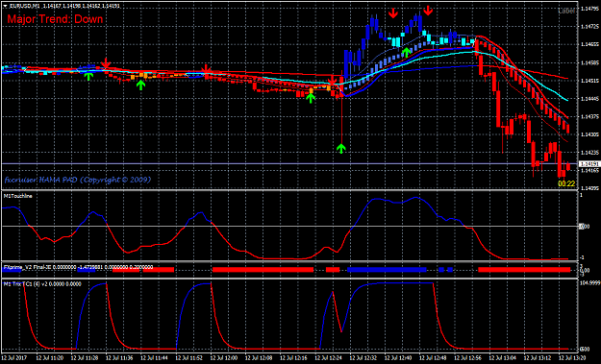Click price scale value '1.14095'

click(589, 188)
